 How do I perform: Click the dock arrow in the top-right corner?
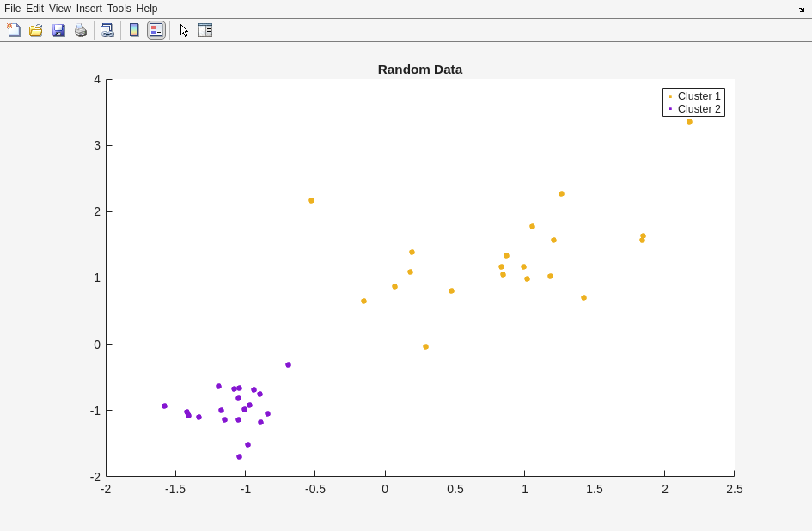tap(801, 9)
